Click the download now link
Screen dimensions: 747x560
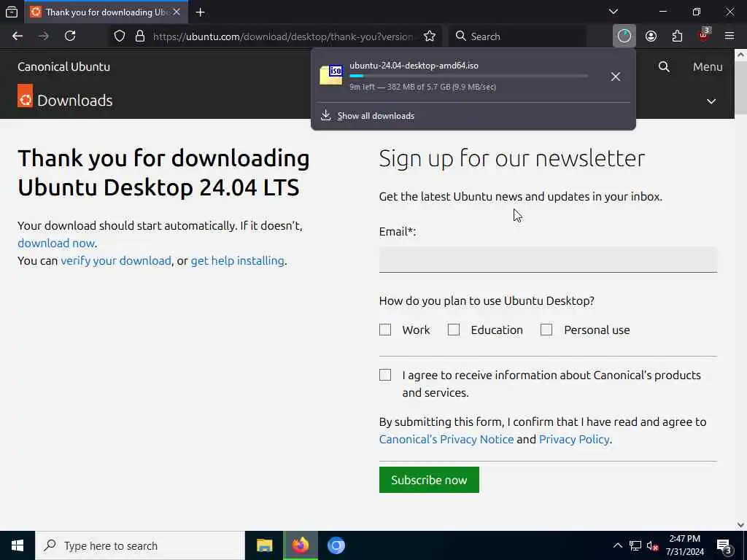point(56,243)
